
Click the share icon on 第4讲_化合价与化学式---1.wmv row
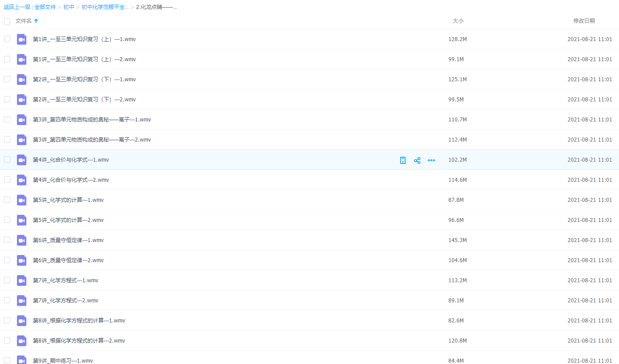417,160
